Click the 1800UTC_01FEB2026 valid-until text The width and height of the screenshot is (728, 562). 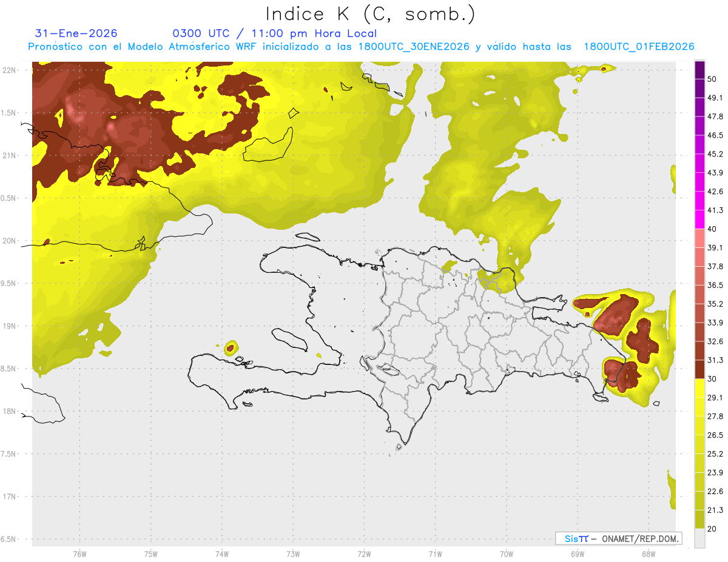tap(639, 47)
